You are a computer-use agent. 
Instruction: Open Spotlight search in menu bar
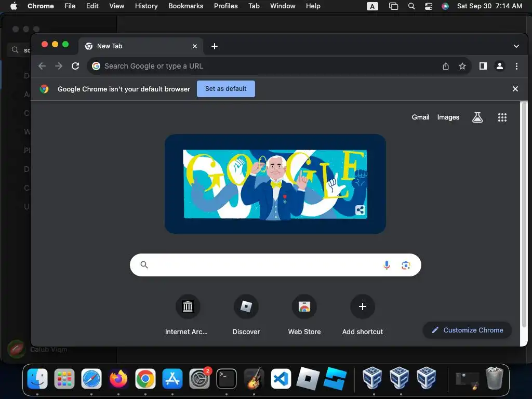(x=411, y=6)
